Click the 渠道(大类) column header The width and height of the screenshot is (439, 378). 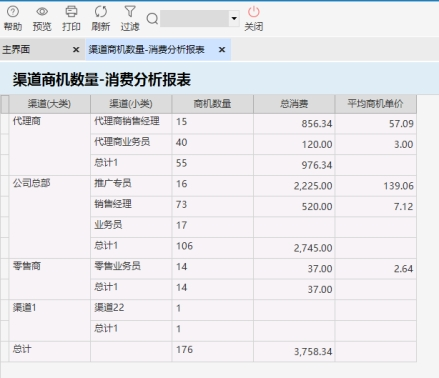tap(50, 104)
